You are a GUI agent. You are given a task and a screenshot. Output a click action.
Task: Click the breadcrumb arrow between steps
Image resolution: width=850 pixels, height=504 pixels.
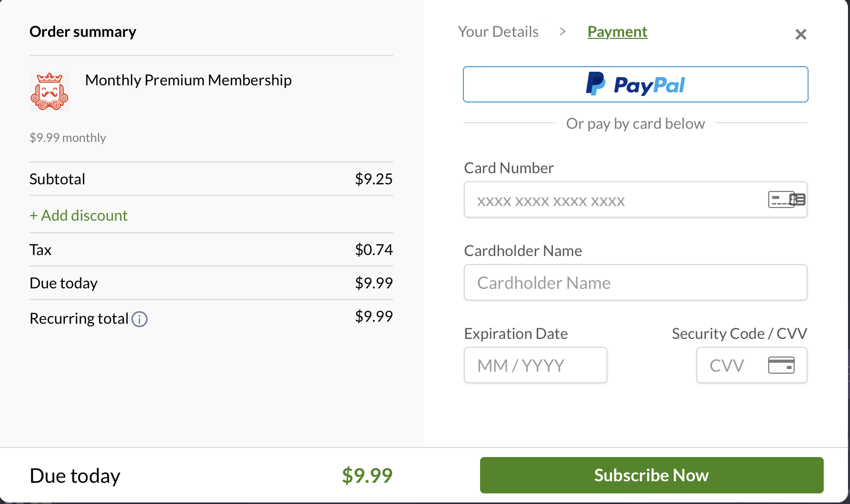562,32
